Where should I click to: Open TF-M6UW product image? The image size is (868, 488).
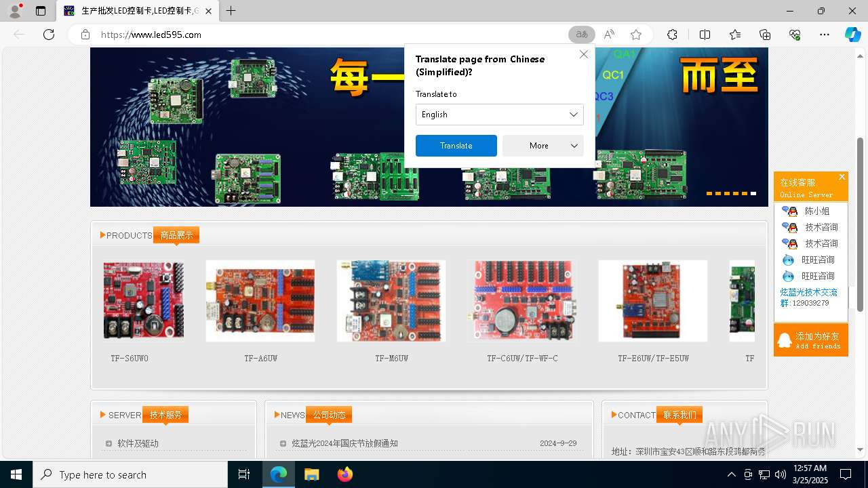pos(391,300)
